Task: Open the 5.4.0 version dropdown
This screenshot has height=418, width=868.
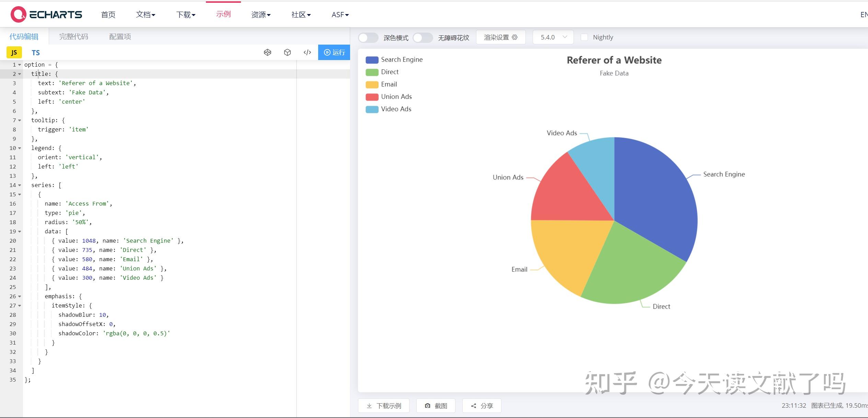Action: coord(553,37)
